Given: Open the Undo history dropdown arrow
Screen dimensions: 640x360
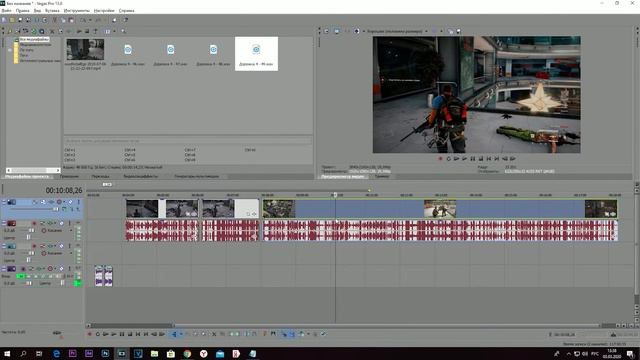Looking at the screenshot, I should tap(89, 20).
